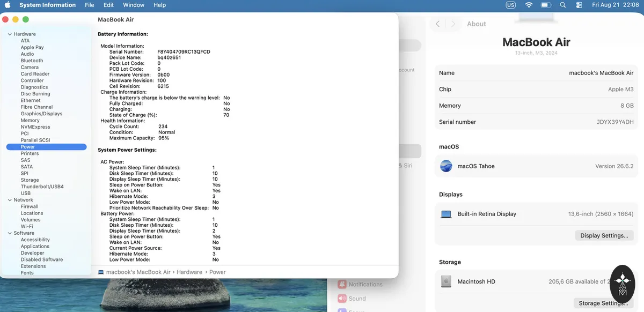Click the Built-in Retina Display laptop icon
The height and width of the screenshot is (312, 644).
click(446, 214)
